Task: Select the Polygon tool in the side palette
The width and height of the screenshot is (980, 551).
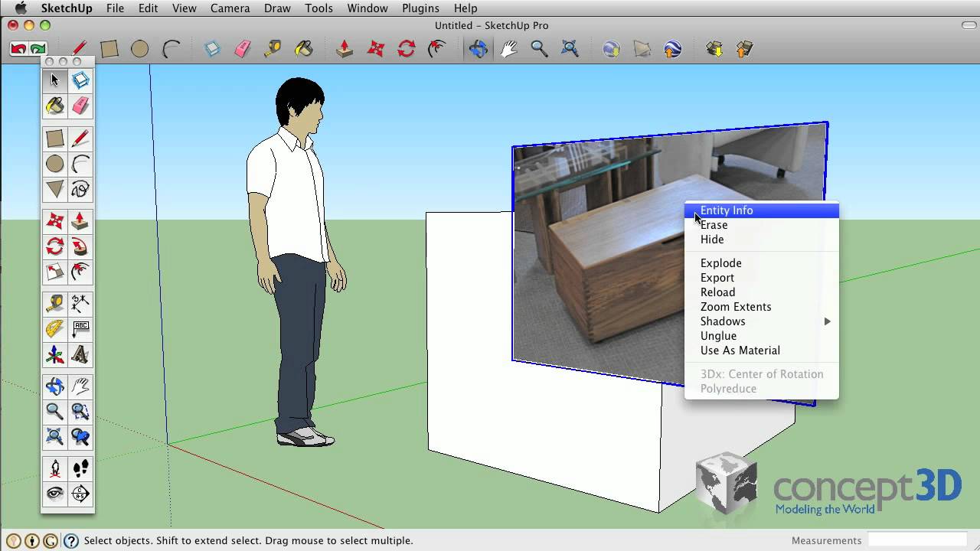Action: pyautogui.click(x=55, y=188)
